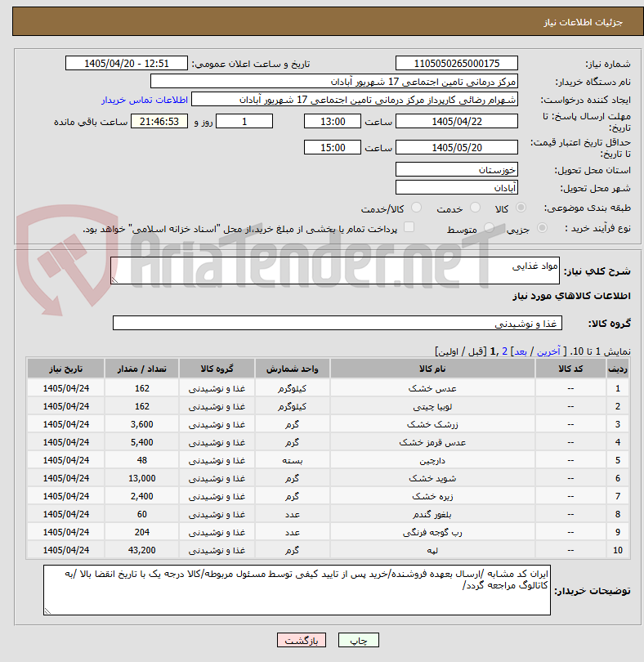Viewport: 644px width, 662px height.
Task: Click the validity time field 15:00
Action: coord(333,147)
